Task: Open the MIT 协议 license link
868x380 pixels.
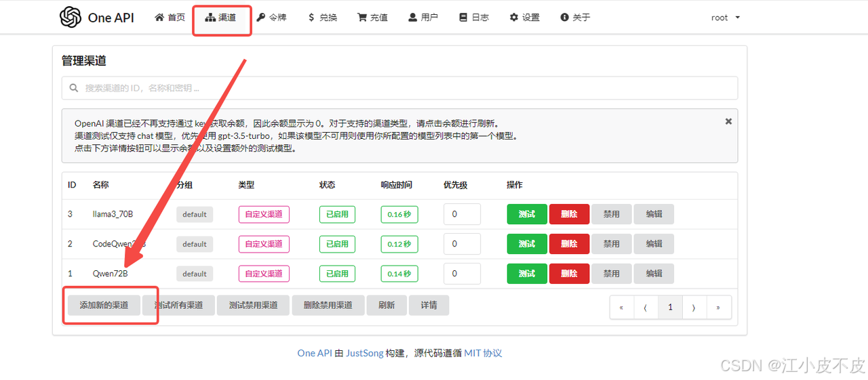Action: (x=483, y=353)
